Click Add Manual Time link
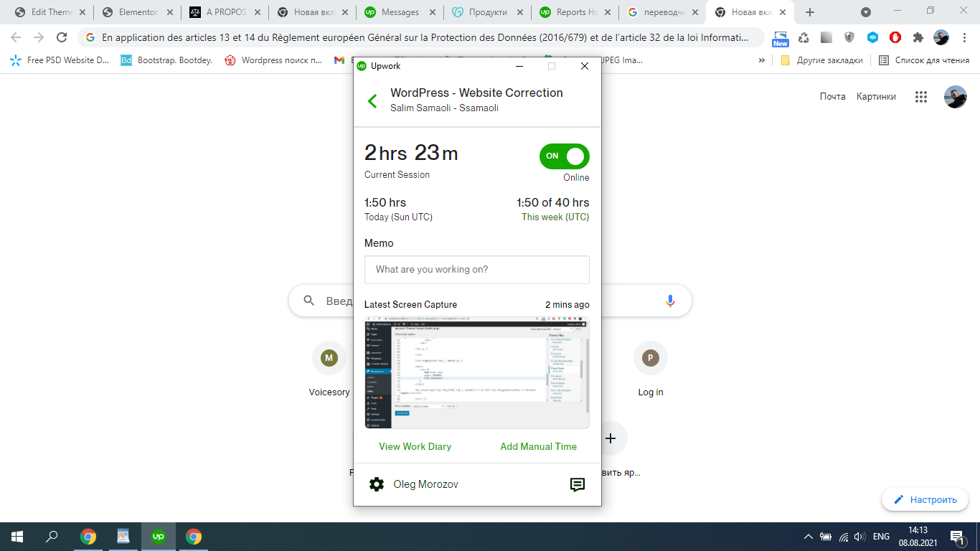Image resolution: width=980 pixels, height=551 pixels. pyautogui.click(x=539, y=446)
